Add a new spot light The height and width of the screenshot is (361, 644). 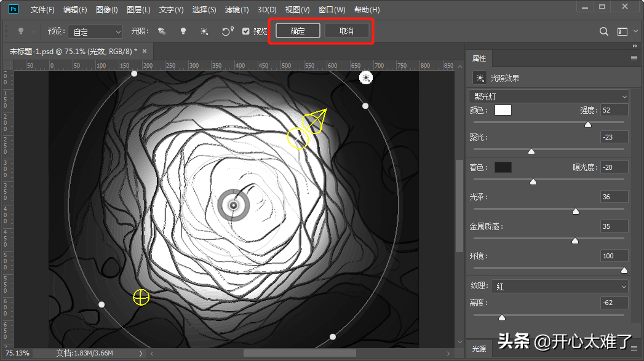162,31
